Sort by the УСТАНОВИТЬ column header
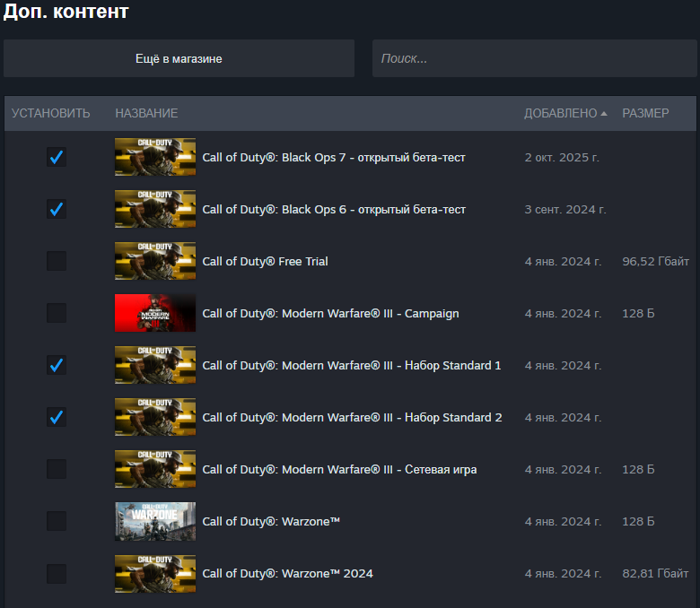The height and width of the screenshot is (608, 700). (51, 113)
